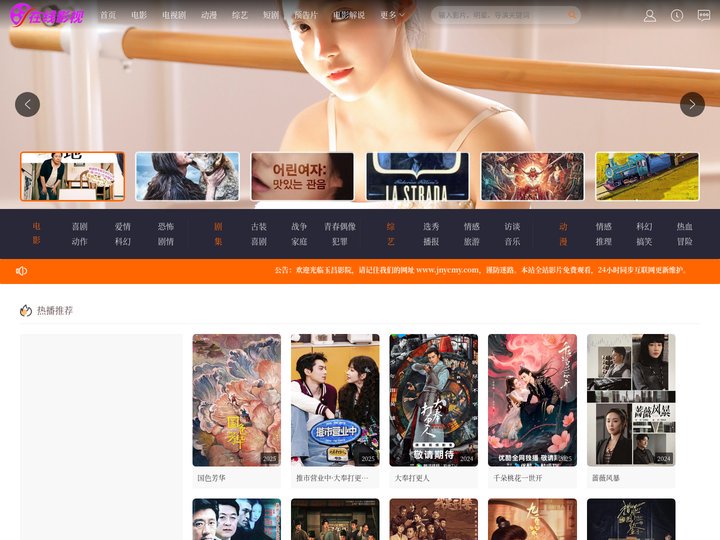The height and width of the screenshot is (540, 720).
Task: Open the 首页 nav tab
Action: [108, 15]
